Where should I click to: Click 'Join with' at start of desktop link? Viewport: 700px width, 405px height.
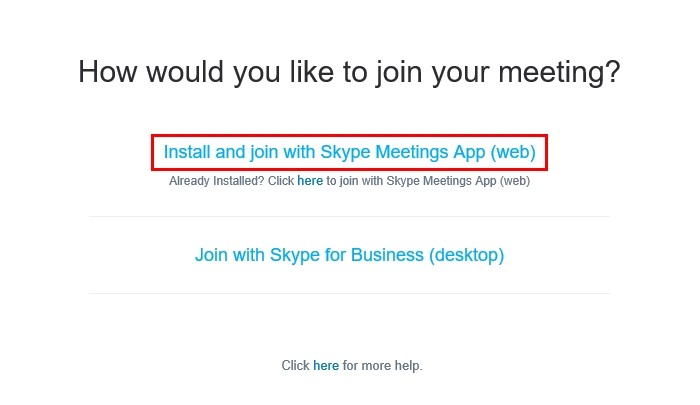(229, 255)
